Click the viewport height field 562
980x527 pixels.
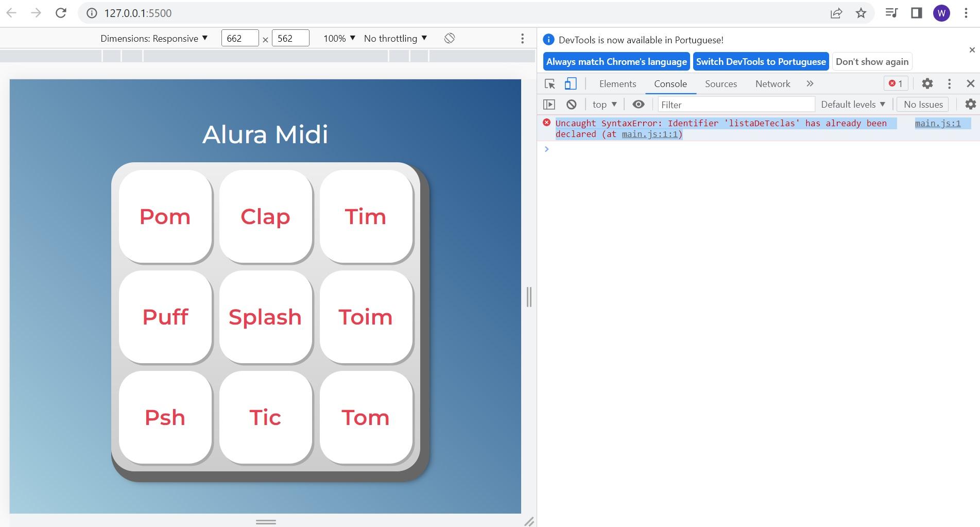point(290,39)
